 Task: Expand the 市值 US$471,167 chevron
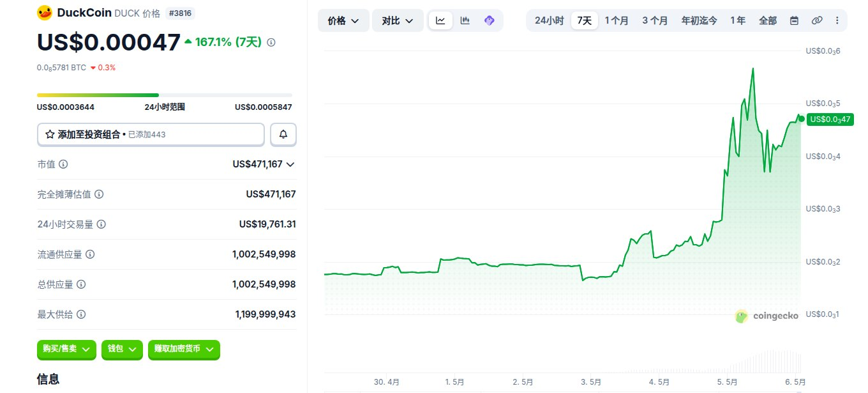click(x=290, y=164)
